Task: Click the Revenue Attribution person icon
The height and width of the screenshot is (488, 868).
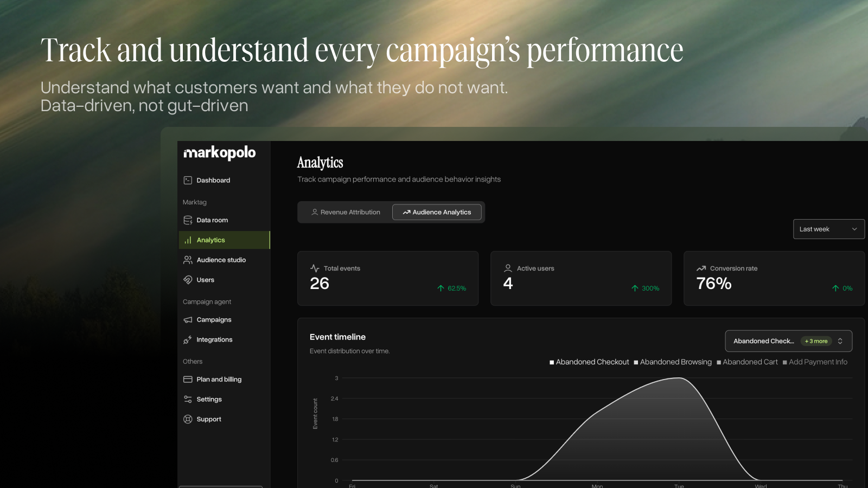Action: click(x=315, y=212)
